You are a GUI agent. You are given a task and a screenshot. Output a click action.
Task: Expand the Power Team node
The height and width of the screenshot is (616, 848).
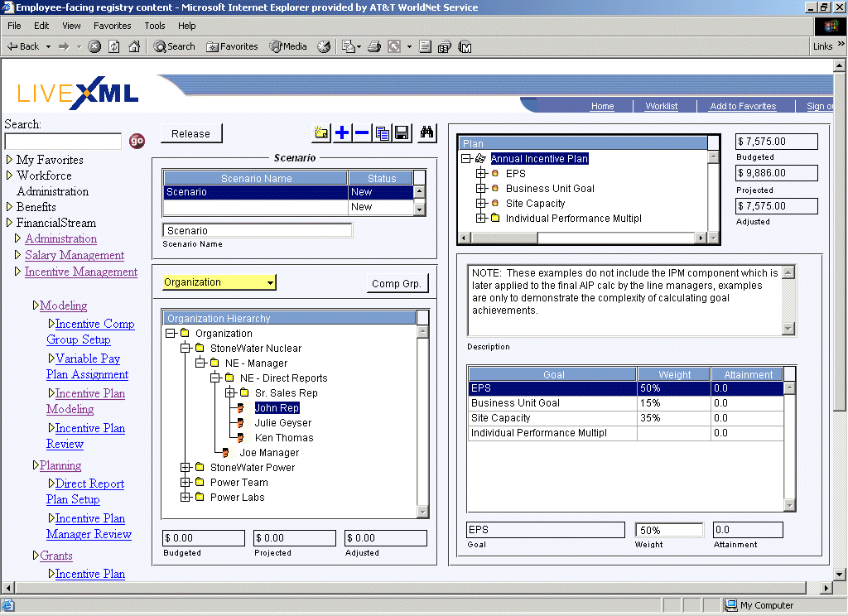coord(185,482)
